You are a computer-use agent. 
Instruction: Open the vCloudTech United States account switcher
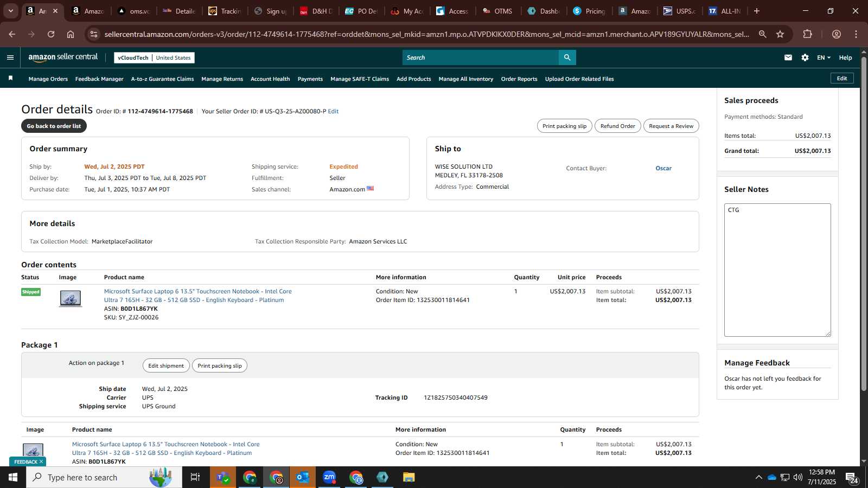tap(154, 57)
